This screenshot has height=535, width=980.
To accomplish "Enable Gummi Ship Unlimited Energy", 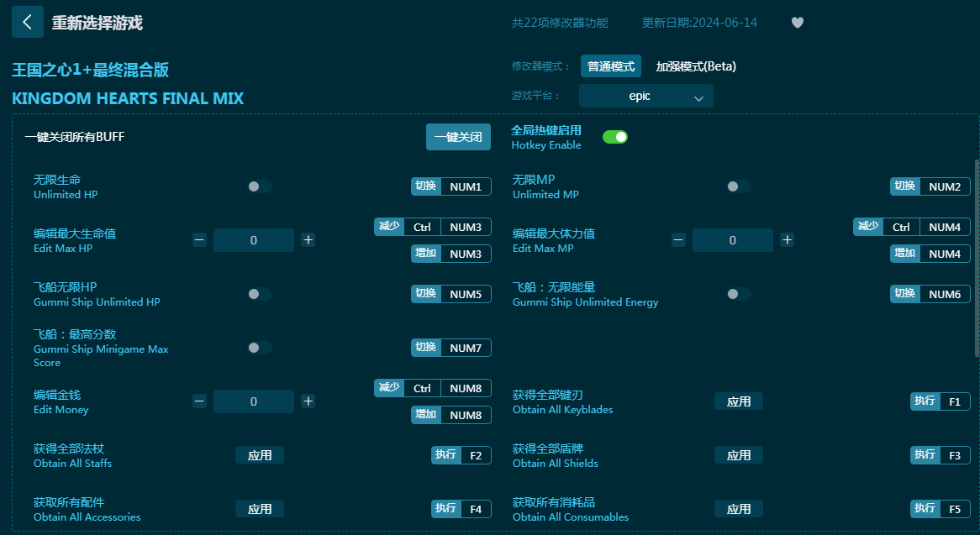I will pyautogui.click(x=739, y=293).
